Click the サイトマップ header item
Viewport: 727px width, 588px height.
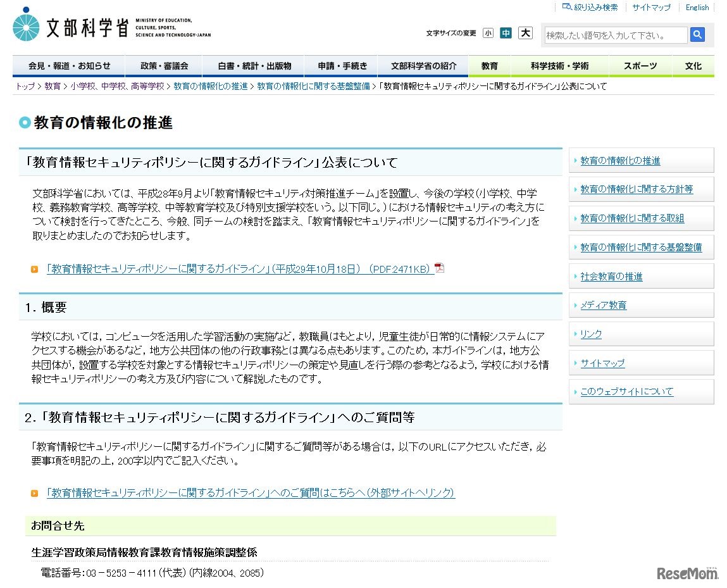[650, 7]
